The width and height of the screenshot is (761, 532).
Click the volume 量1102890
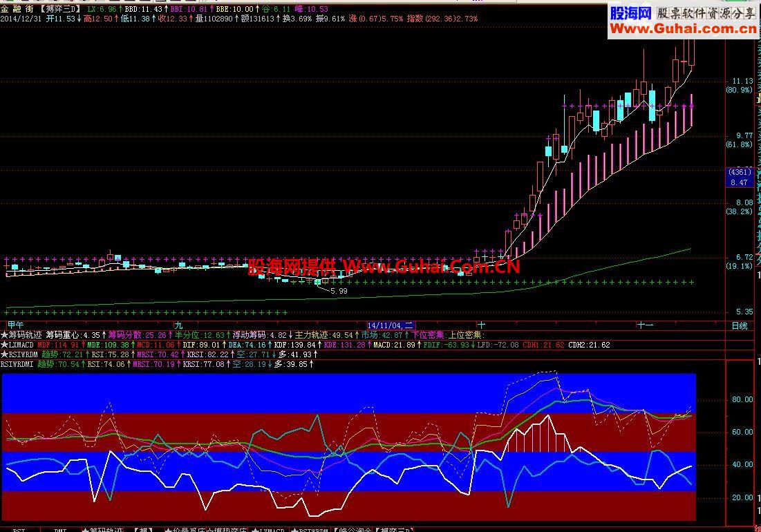(x=214, y=19)
